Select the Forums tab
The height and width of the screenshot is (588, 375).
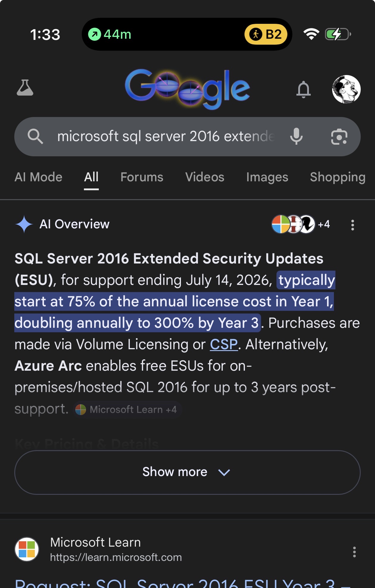(142, 177)
